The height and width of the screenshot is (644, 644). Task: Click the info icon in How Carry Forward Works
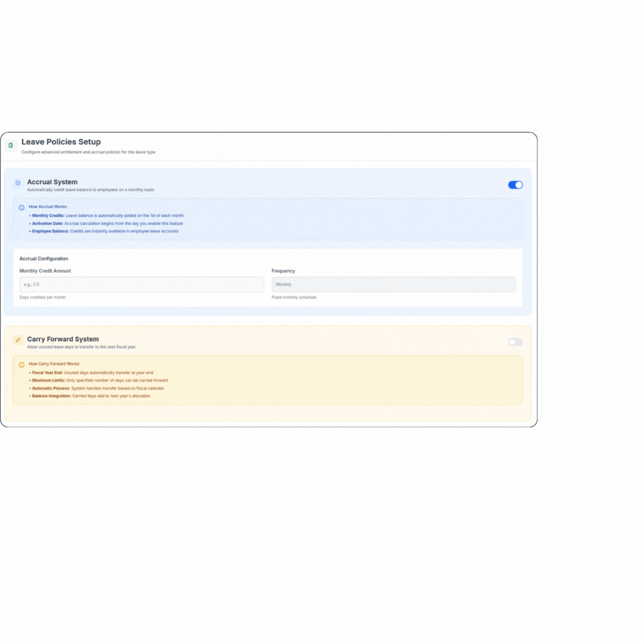pos(21,364)
